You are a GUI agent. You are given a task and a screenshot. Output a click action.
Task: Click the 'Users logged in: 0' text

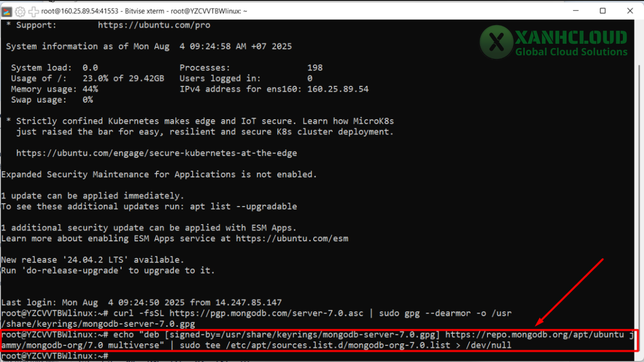pyautogui.click(x=246, y=78)
